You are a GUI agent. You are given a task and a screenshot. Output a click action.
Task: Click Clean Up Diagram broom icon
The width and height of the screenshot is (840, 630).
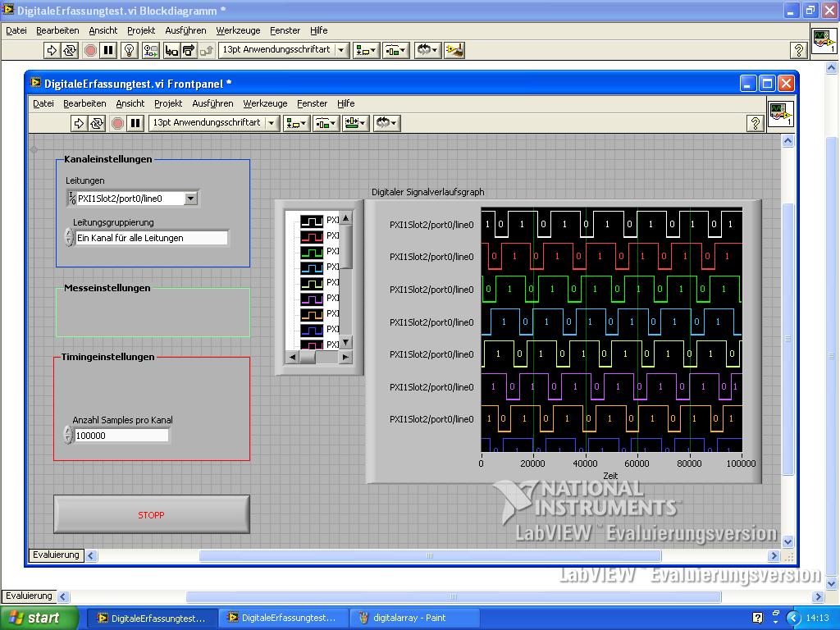point(454,50)
